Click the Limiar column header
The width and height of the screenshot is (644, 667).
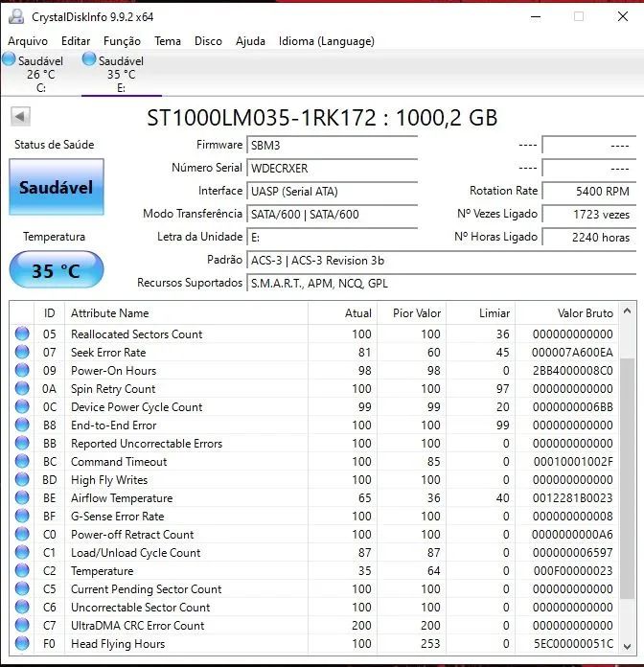tap(480, 313)
